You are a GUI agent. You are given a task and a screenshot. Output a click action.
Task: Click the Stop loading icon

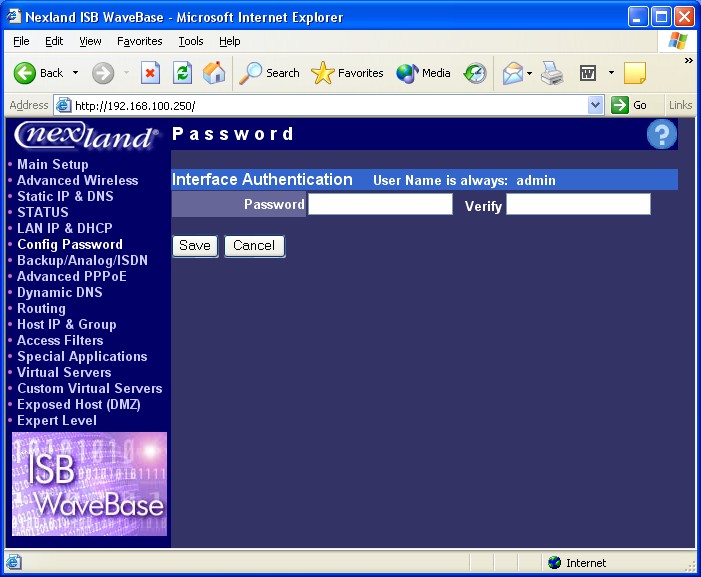pyautogui.click(x=150, y=73)
